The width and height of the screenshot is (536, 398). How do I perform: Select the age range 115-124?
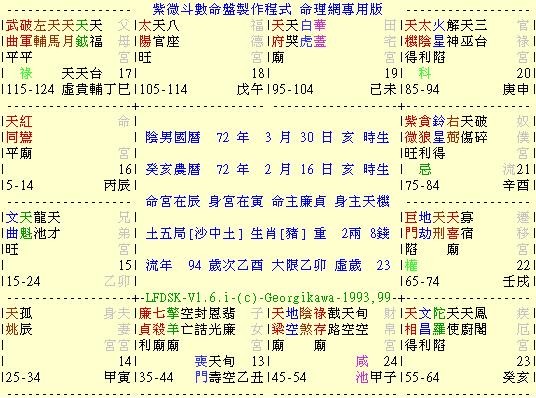30,90
